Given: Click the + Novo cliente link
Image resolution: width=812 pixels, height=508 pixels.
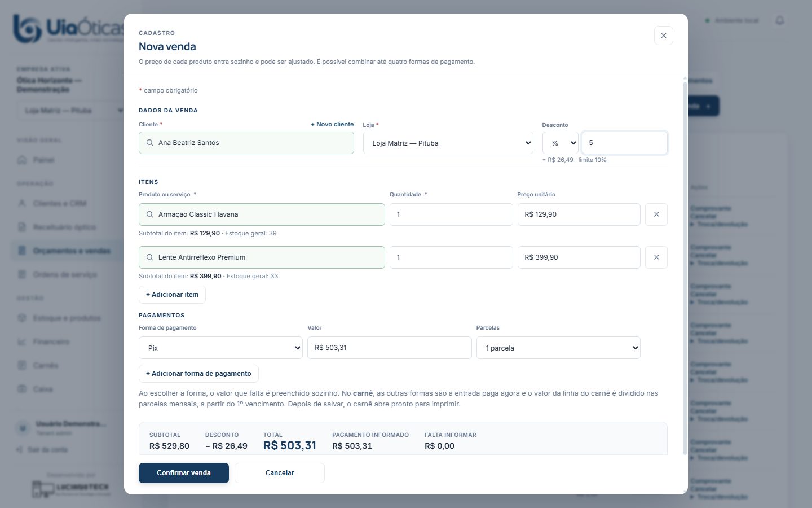Looking at the screenshot, I should [332, 124].
